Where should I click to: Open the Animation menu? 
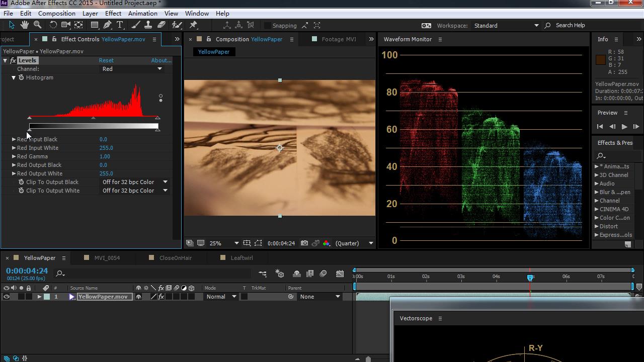(x=142, y=14)
